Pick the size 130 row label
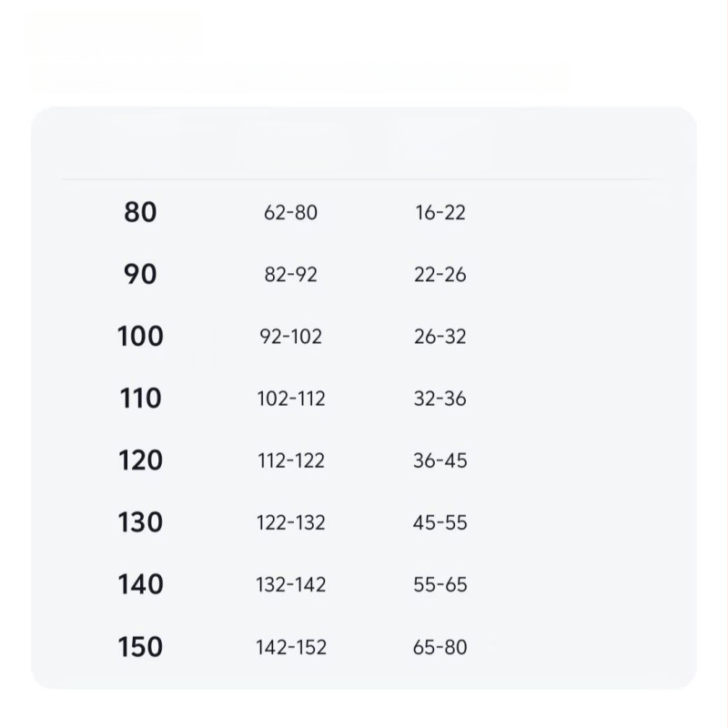This screenshot has height=728, width=728. click(140, 522)
